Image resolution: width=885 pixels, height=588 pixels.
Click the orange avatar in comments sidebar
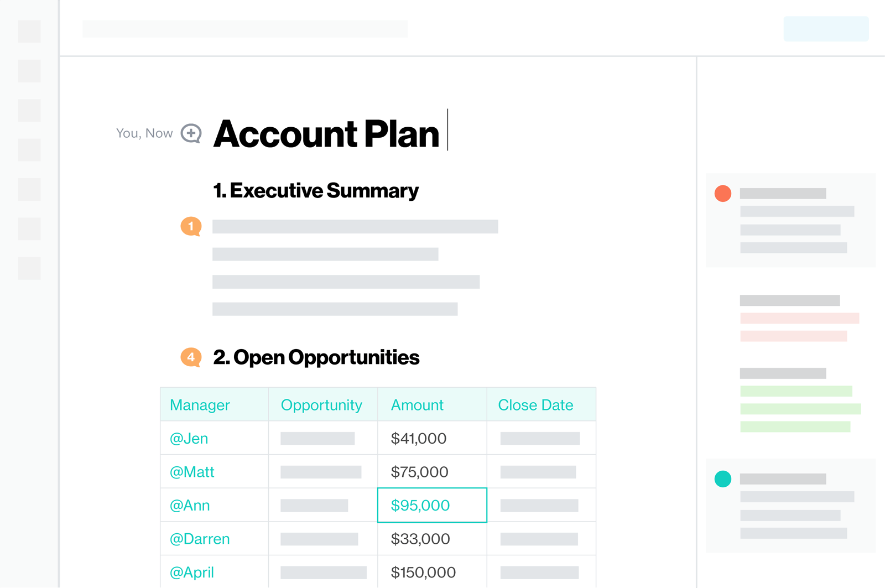pos(723,194)
